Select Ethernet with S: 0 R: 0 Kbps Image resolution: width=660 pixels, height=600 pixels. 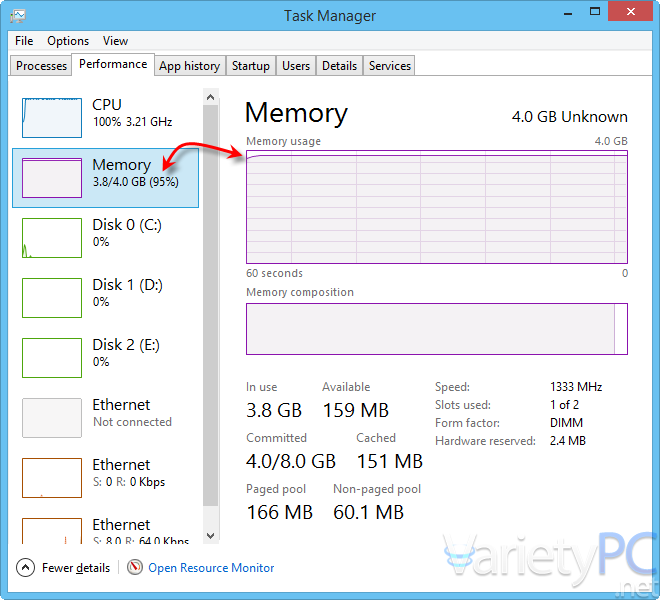[x=105, y=477]
